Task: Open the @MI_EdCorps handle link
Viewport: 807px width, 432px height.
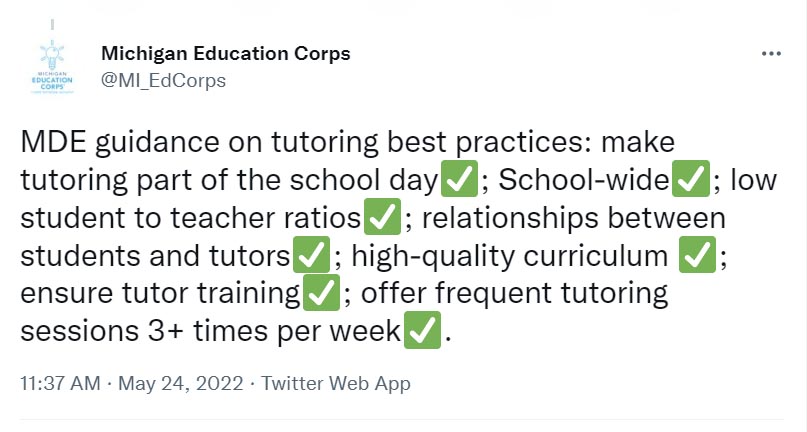Action: 163,80
